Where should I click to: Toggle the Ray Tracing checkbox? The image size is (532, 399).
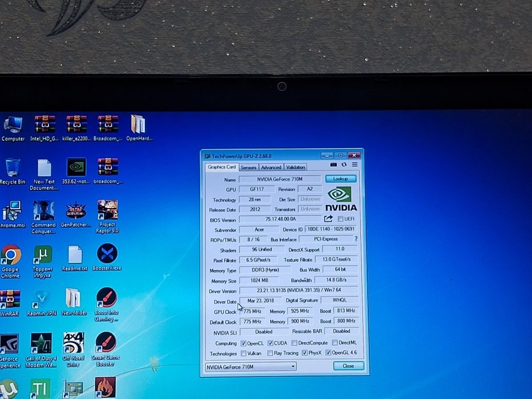pos(270,353)
